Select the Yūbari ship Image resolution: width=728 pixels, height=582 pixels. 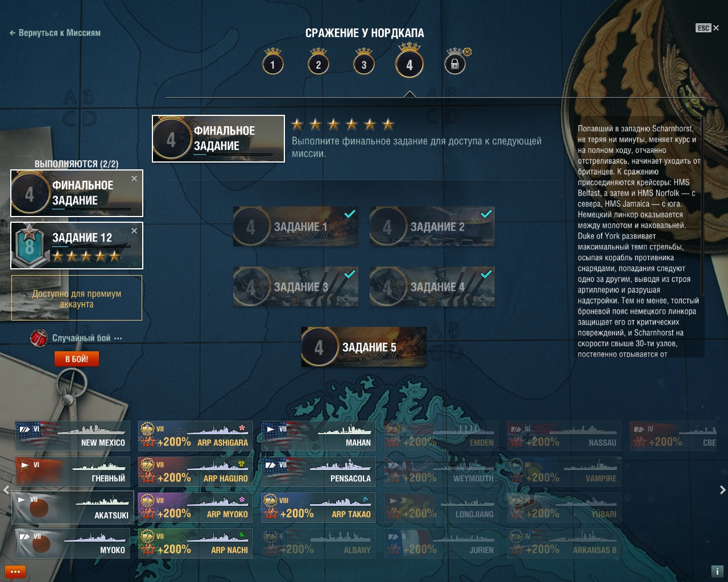(x=564, y=508)
